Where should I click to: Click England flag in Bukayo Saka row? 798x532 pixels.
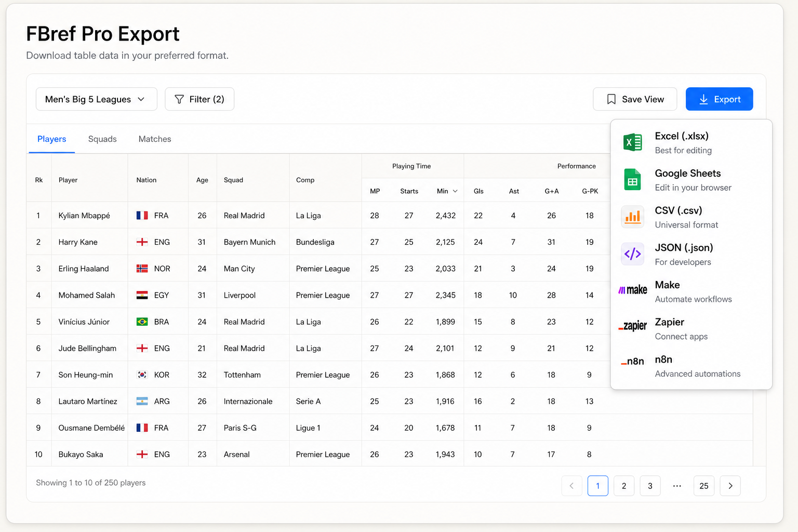142,455
